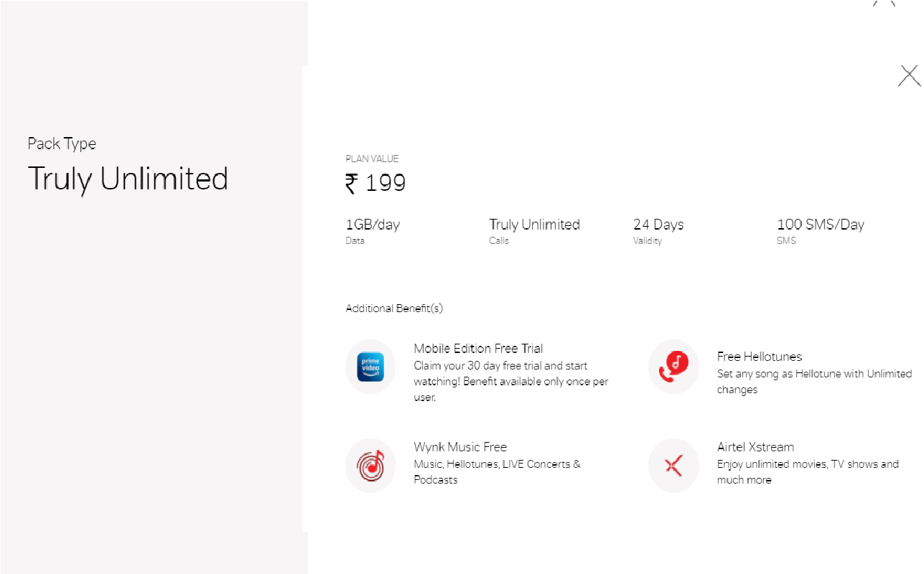Click the ₹199 plan value display

point(375,183)
